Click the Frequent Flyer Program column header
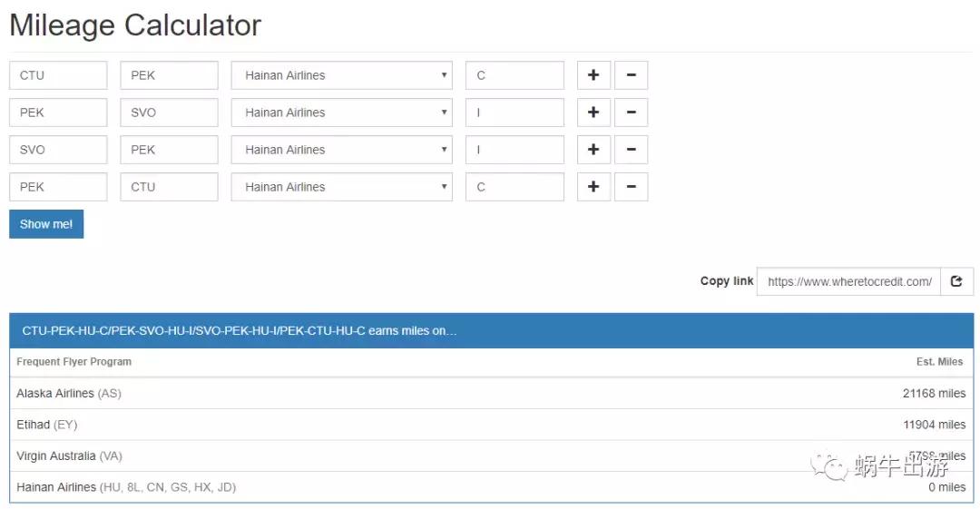 73,361
